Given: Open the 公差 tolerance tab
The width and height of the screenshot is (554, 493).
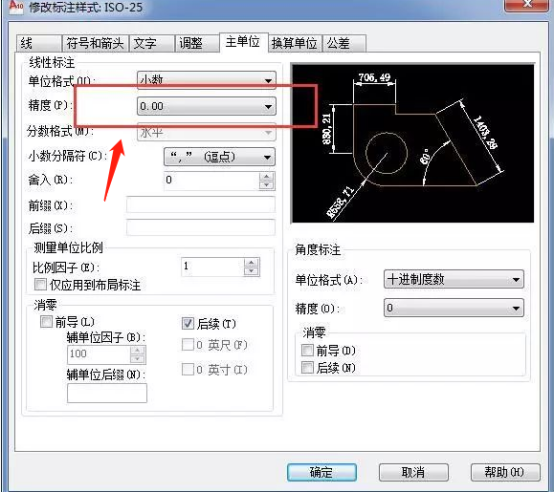Looking at the screenshot, I should (344, 43).
